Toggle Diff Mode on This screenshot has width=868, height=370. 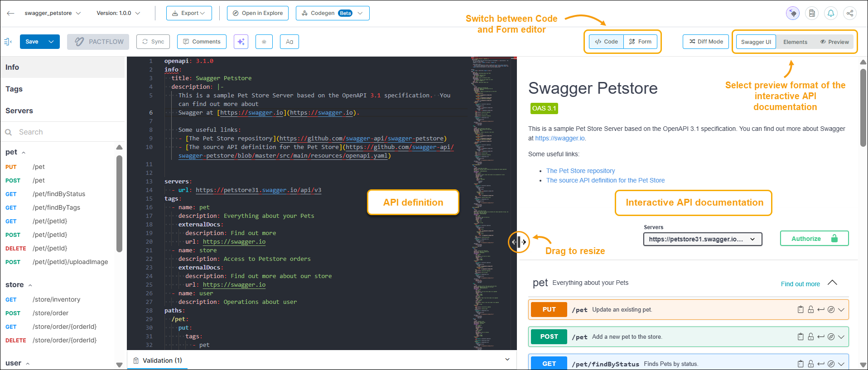click(x=706, y=42)
